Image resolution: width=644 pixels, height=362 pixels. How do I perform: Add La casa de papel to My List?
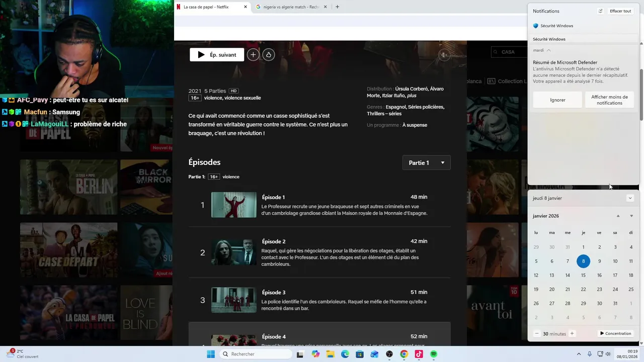(253, 55)
